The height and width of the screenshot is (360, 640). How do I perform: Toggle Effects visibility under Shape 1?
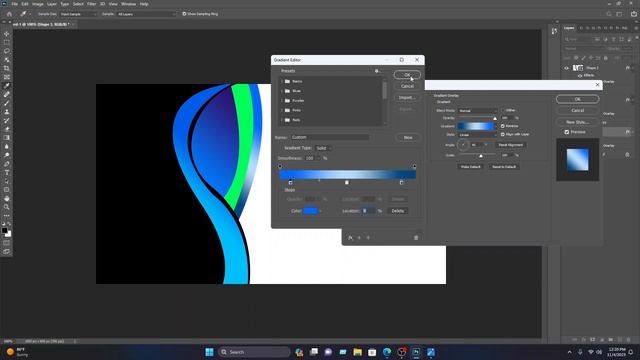[x=580, y=76]
